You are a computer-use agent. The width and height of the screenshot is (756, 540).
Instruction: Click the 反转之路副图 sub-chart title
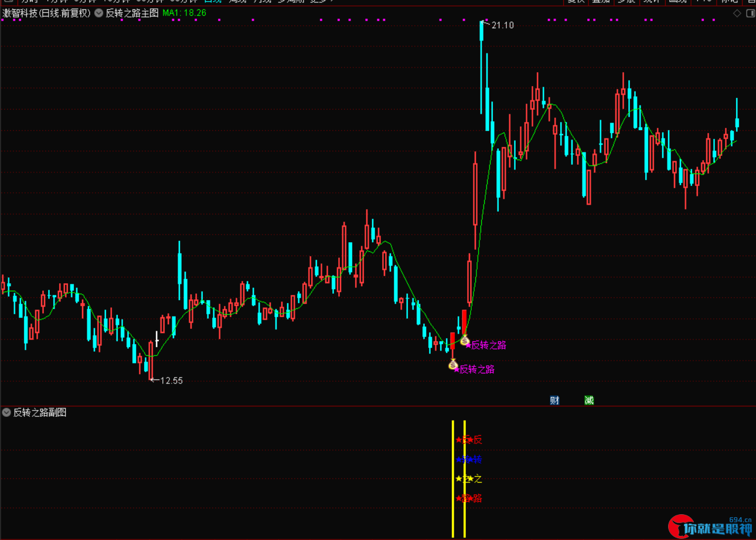[x=40, y=412]
